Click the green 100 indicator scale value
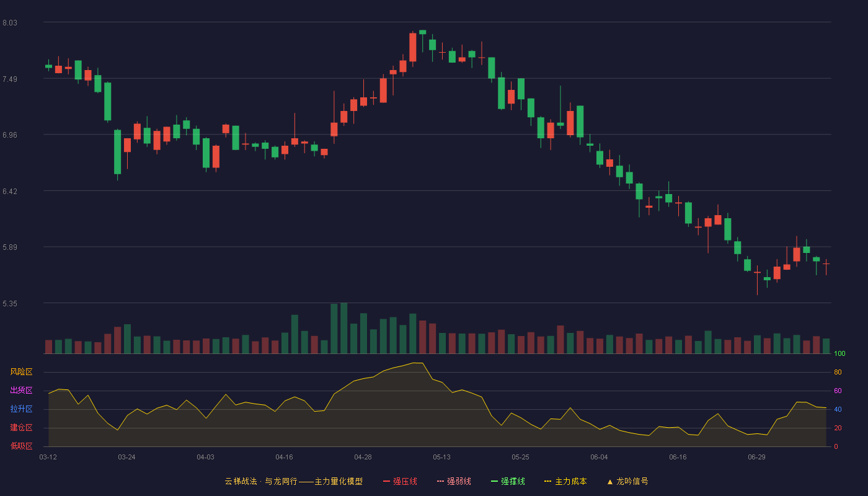Screen dimensions: 868x496 839,354
